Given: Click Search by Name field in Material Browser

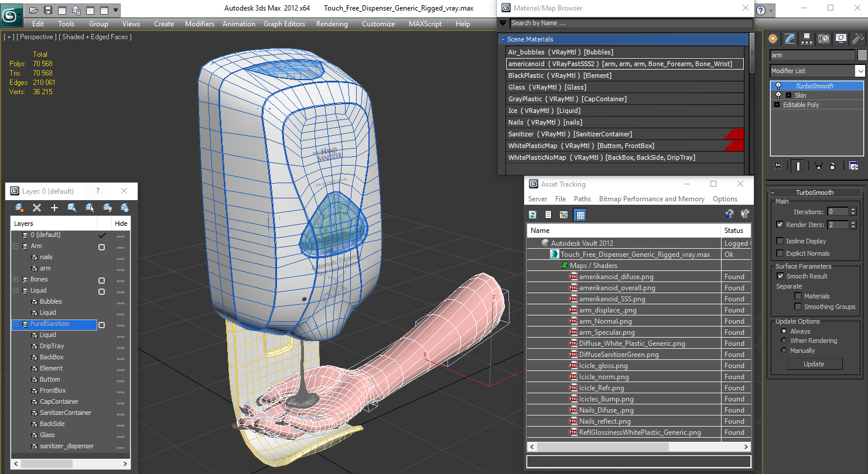Looking at the screenshot, I should [x=631, y=23].
